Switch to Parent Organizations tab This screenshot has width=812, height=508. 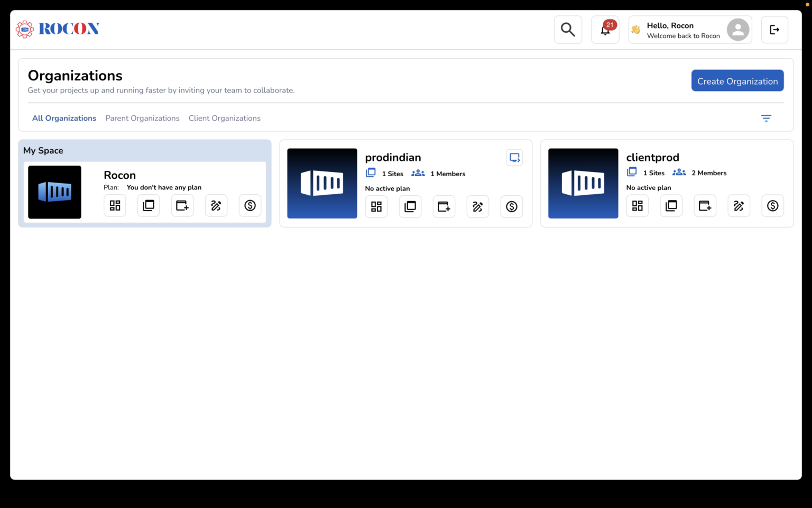pyautogui.click(x=142, y=118)
